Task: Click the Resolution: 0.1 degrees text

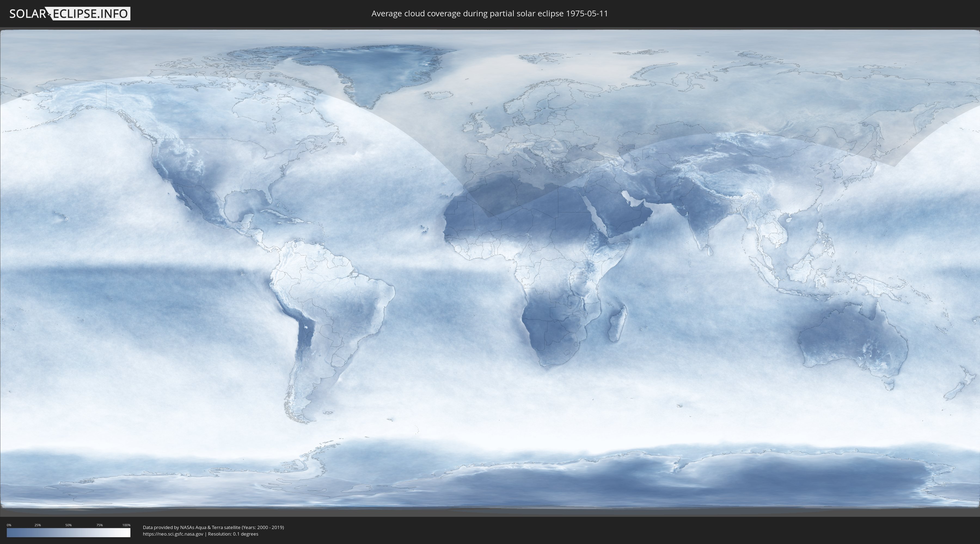Action: coord(233,534)
